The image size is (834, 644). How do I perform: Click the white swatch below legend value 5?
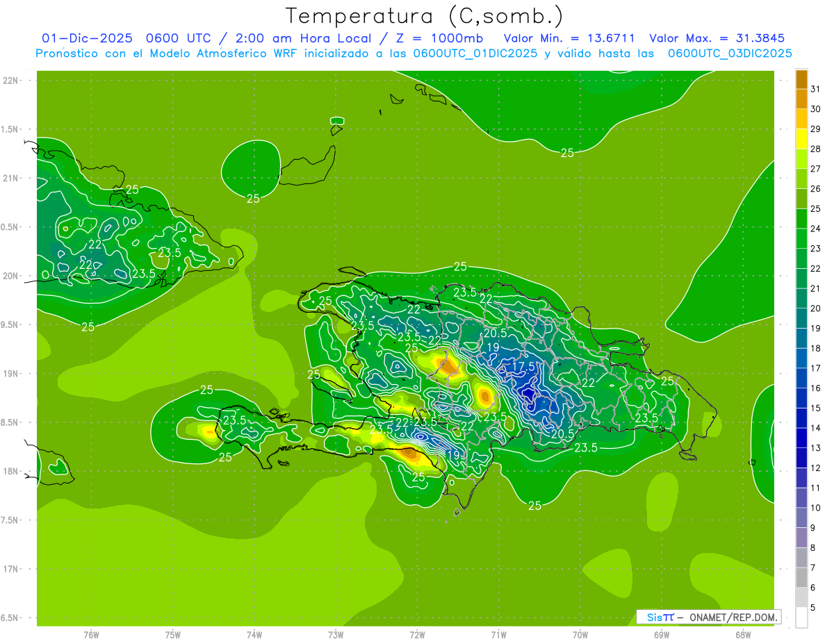point(801,618)
